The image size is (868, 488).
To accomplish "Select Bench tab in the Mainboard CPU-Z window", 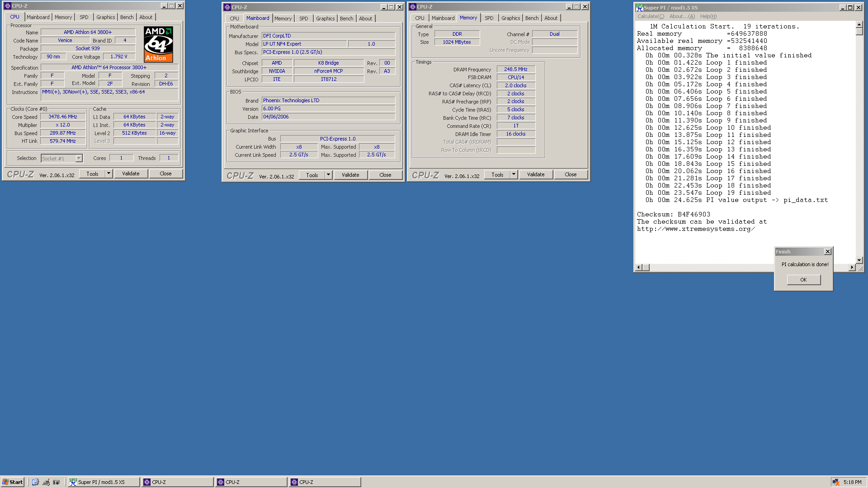I will [x=346, y=19].
